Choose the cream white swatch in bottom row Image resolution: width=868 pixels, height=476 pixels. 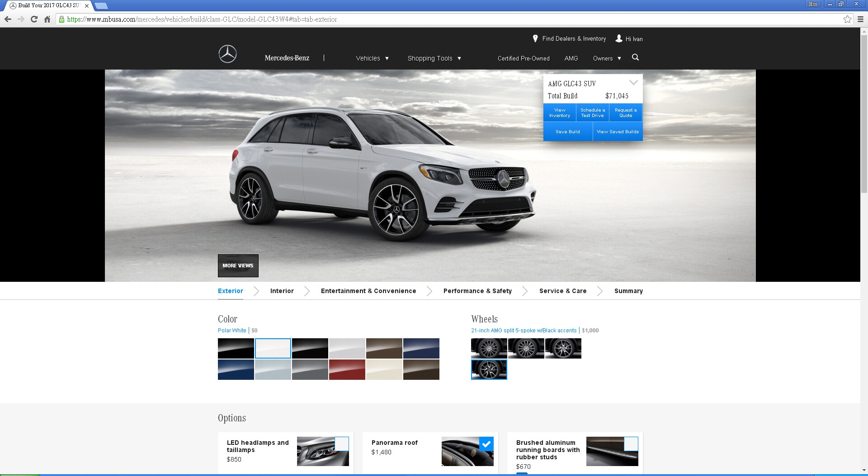click(384, 369)
